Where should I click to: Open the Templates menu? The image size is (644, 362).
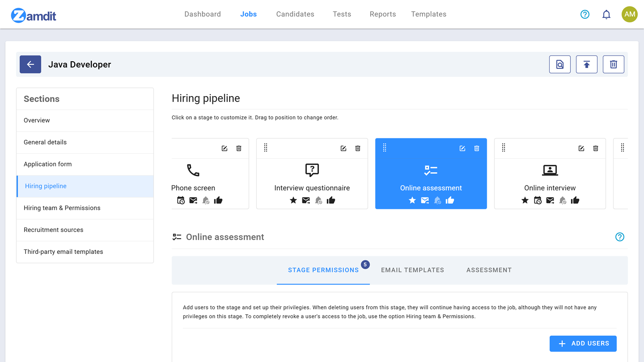pos(429,14)
